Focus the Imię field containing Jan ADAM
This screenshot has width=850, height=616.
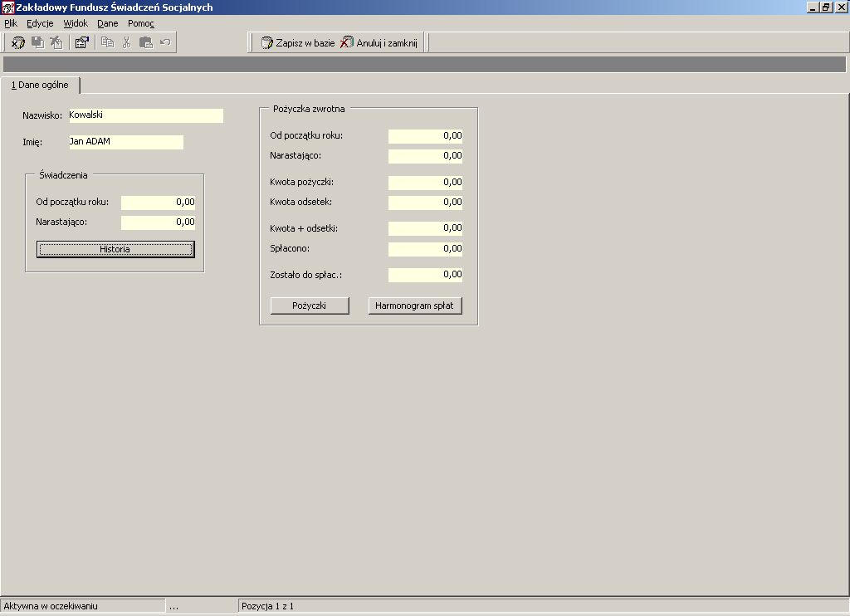click(x=126, y=142)
